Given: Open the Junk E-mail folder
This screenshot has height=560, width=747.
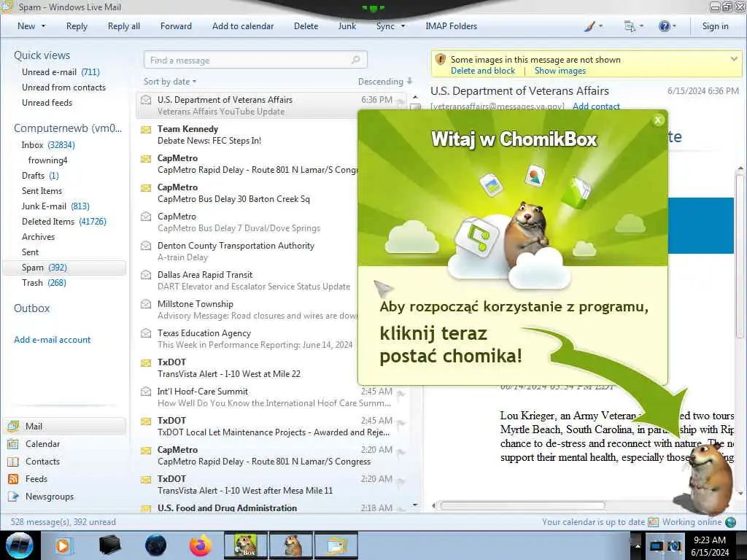Looking at the screenshot, I should coord(55,206).
